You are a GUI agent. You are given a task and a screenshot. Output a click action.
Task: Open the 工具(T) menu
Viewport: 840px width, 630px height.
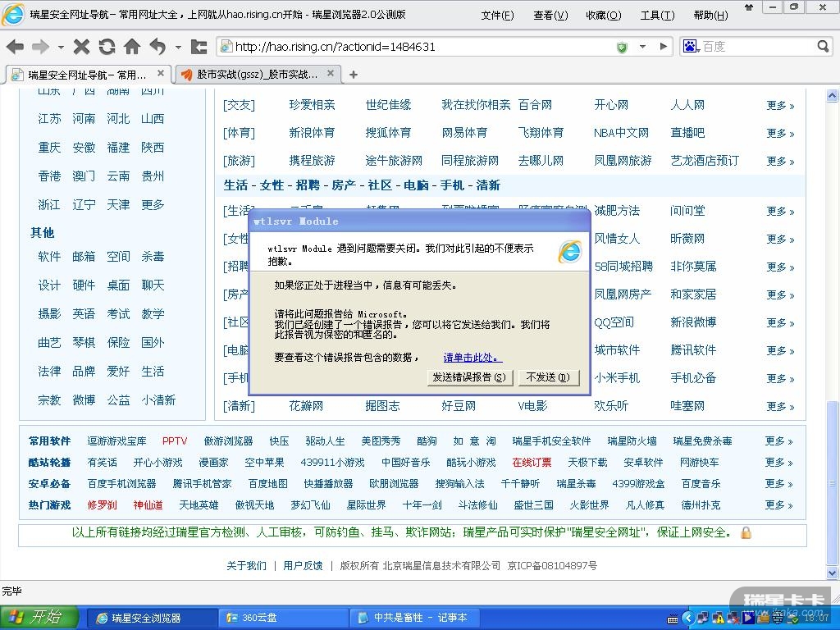[657, 16]
